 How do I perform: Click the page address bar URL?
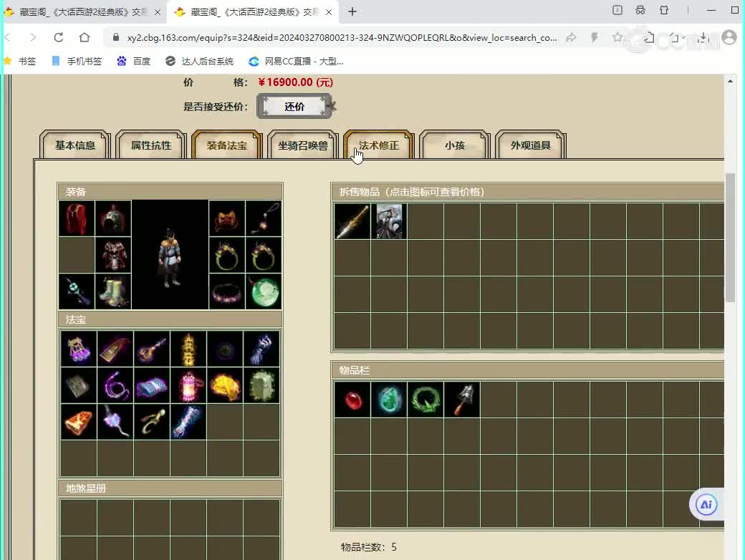[342, 37]
